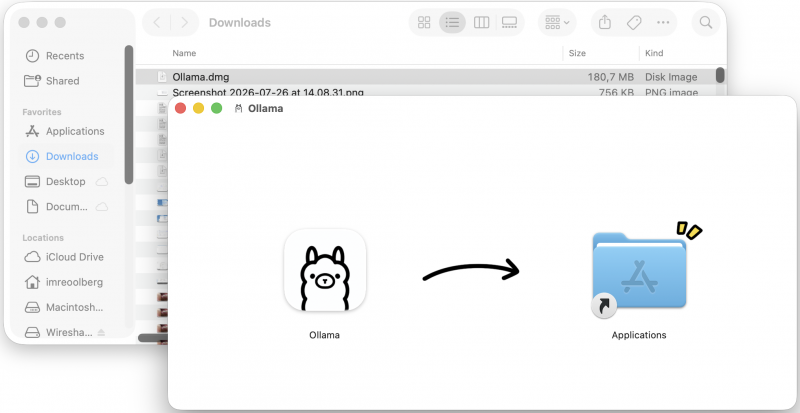Click the Macintosh HD disk icon
This screenshot has width=800, height=413.
[32, 307]
